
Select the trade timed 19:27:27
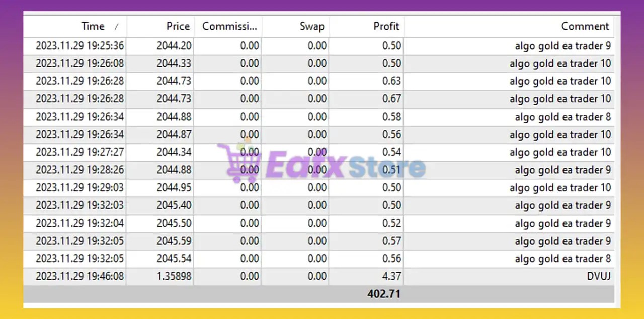pyautogui.click(x=79, y=152)
